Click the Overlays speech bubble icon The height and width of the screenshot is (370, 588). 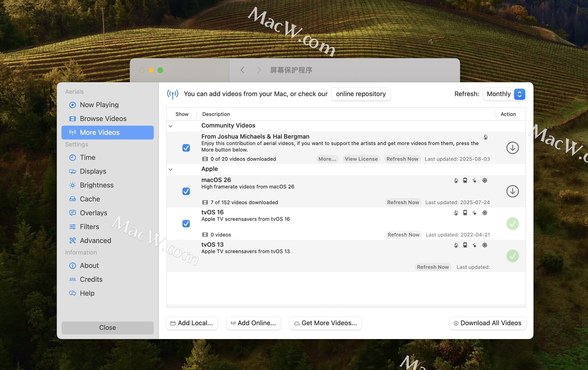coord(73,213)
